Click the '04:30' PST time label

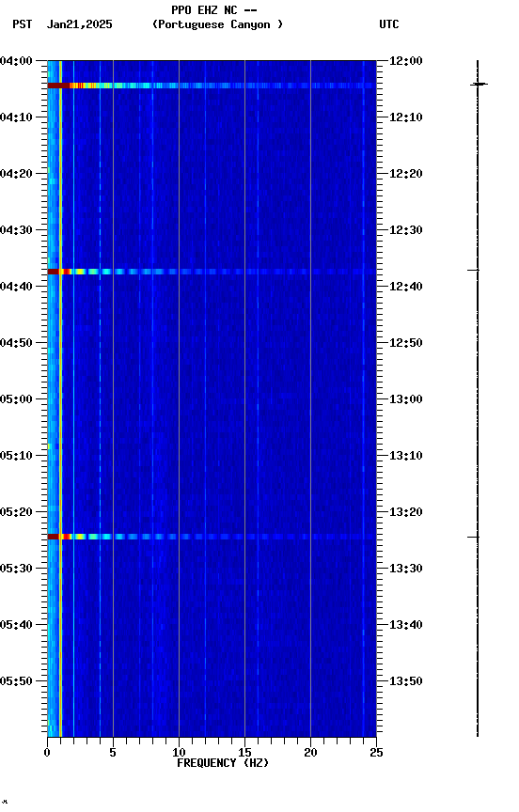[x=16, y=230]
